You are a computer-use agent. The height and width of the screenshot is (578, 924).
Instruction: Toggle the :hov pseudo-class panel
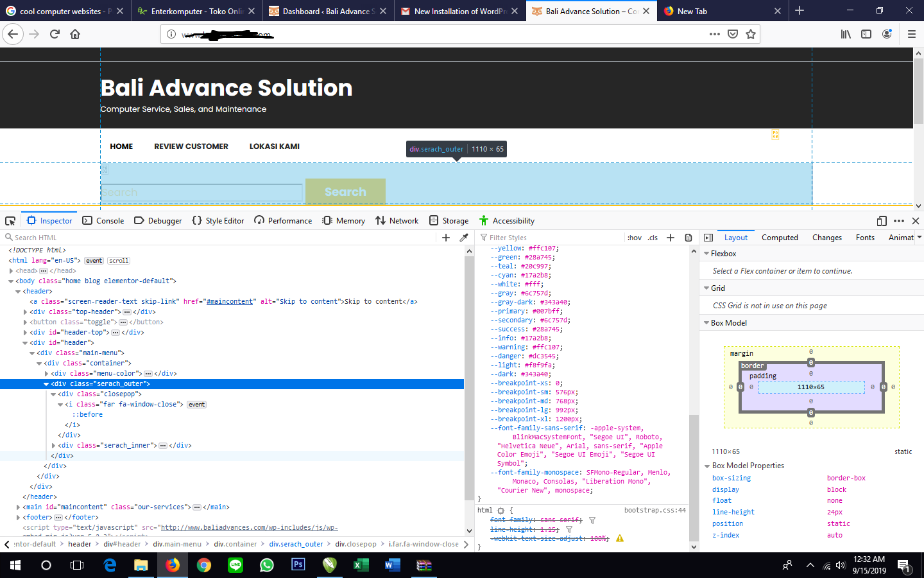634,238
